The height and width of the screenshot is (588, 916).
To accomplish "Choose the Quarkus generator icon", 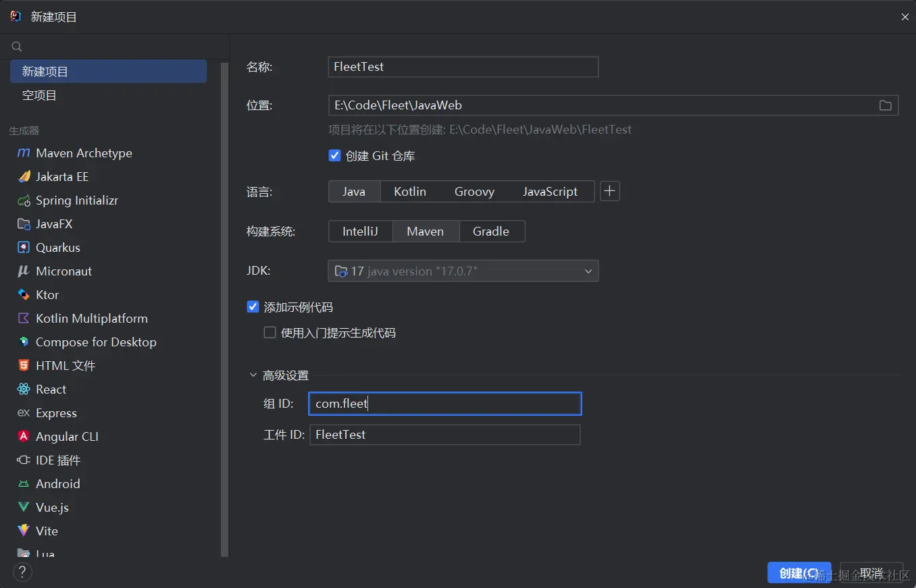I will click(x=24, y=248).
